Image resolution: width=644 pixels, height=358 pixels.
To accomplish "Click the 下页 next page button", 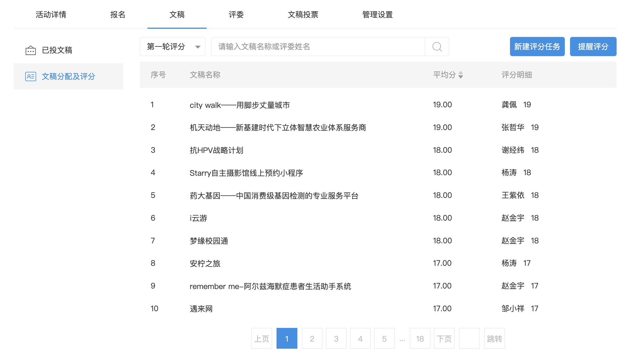I will pos(444,339).
